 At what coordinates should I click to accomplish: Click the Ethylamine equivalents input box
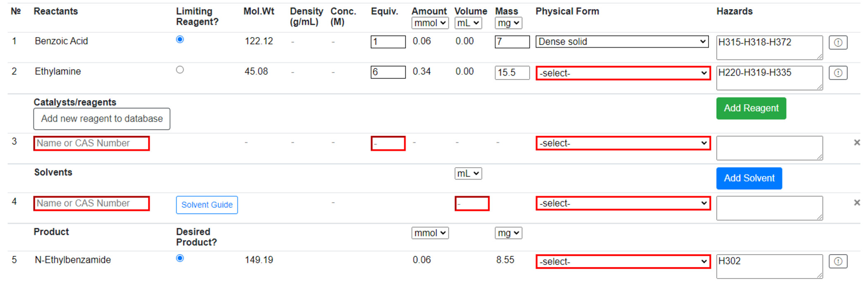388,72
